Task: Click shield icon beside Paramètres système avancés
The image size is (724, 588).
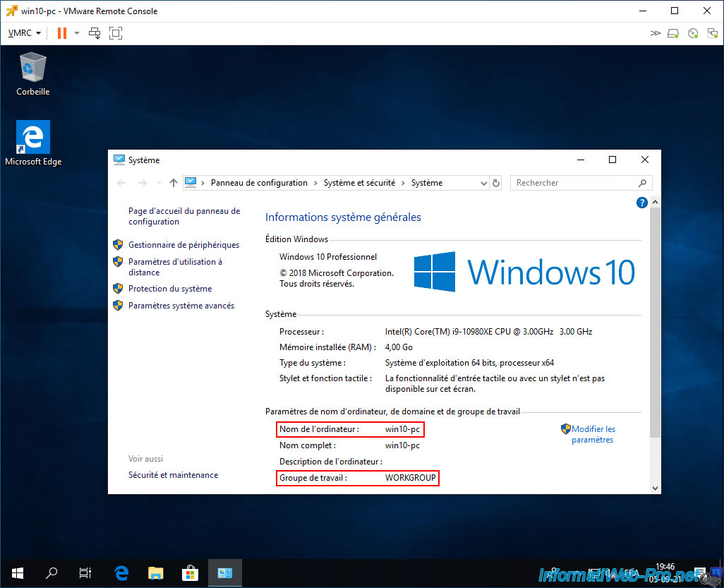Action: point(118,306)
